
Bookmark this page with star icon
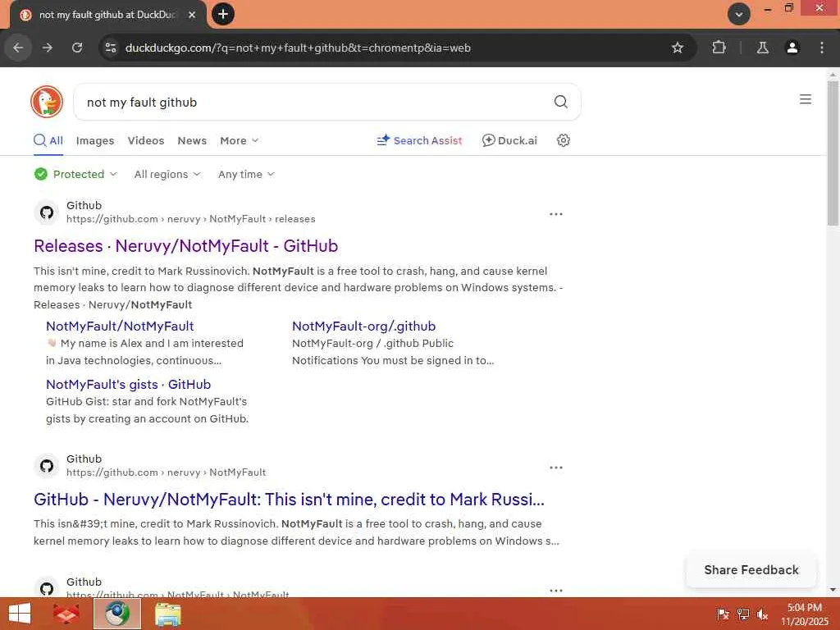point(677,48)
